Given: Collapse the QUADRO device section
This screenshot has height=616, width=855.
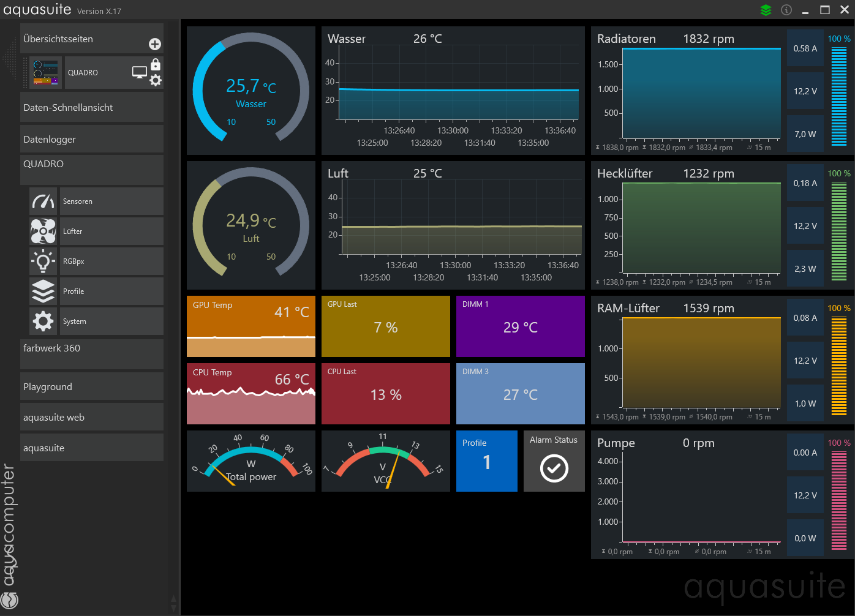Looking at the screenshot, I should coord(92,170).
